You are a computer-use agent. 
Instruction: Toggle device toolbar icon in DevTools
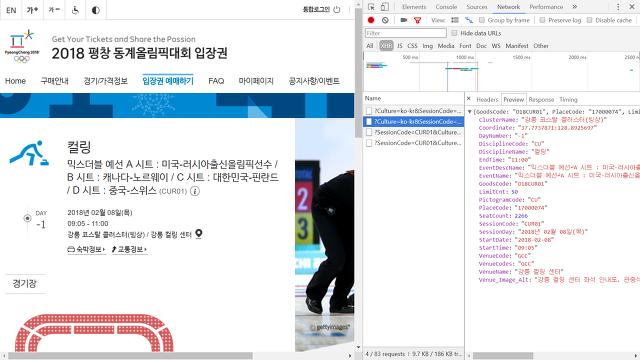click(x=384, y=7)
